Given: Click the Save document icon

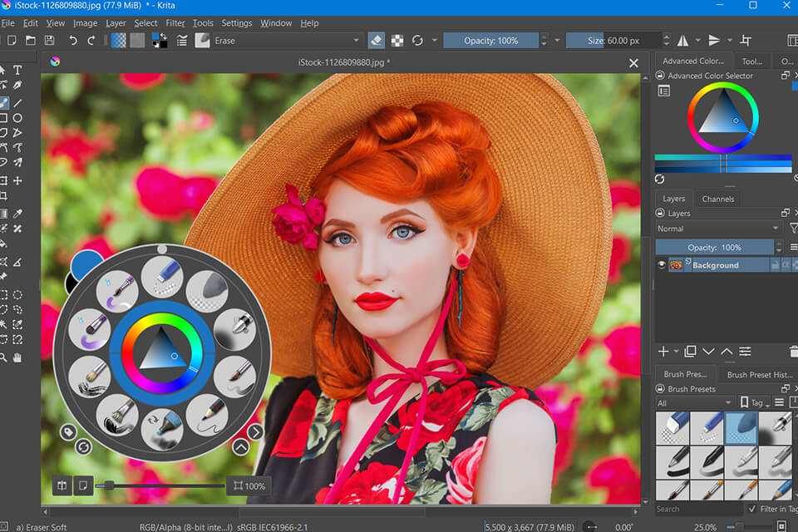Looking at the screenshot, I should pos(49,40).
